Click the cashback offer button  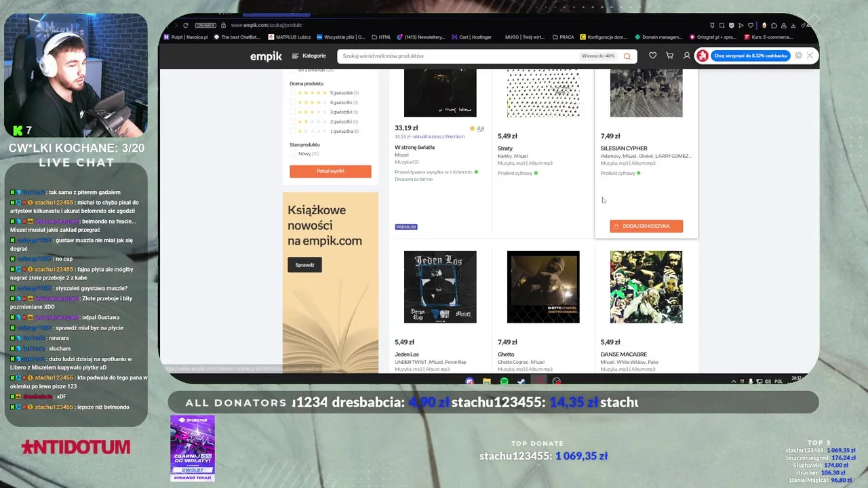pyautogui.click(x=751, y=56)
